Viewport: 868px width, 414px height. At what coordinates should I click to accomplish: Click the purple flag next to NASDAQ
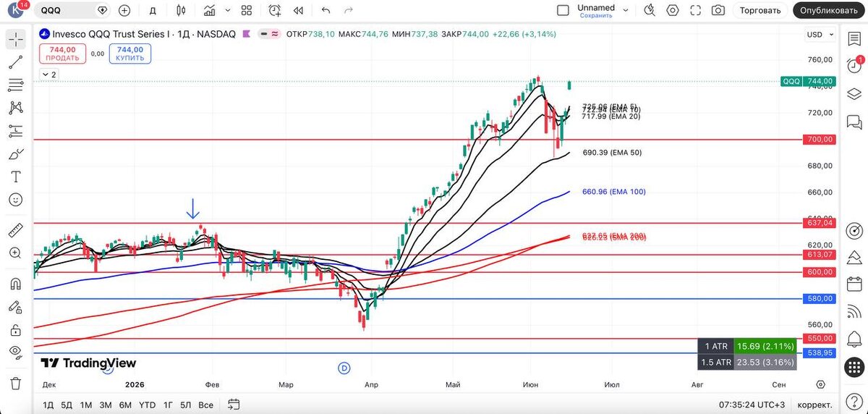(247, 34)
